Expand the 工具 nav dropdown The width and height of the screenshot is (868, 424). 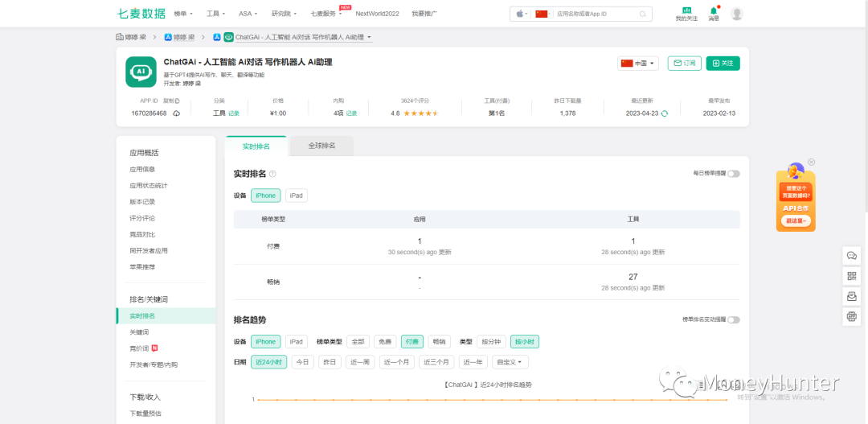pyautogui.click(x=216, y=14)
